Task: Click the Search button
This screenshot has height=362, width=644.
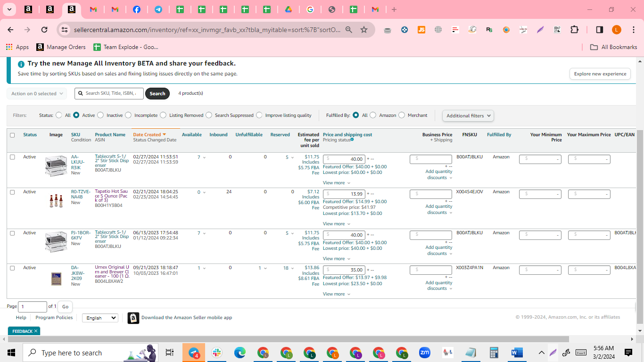Action: click(157, 94)
